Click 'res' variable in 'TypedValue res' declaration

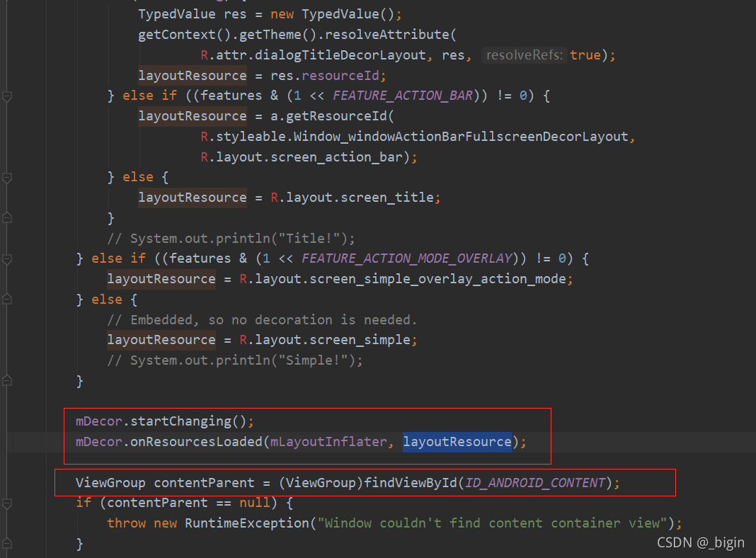235,14
